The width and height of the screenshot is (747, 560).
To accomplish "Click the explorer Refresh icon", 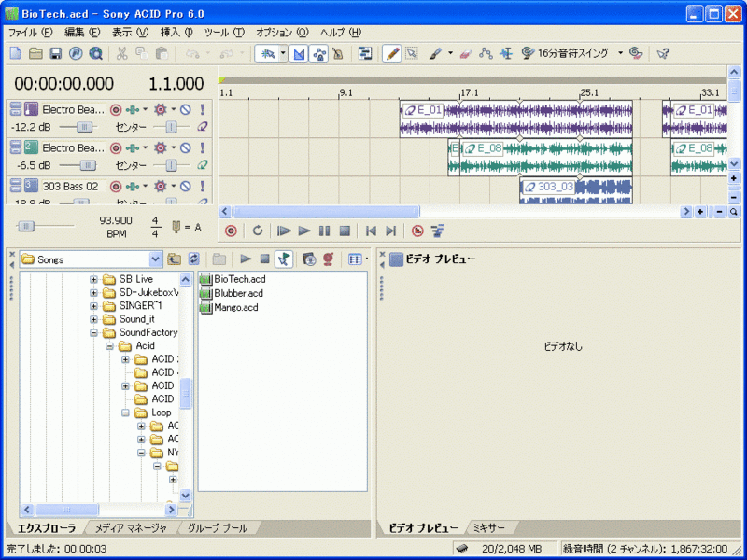I will point(194,259).
